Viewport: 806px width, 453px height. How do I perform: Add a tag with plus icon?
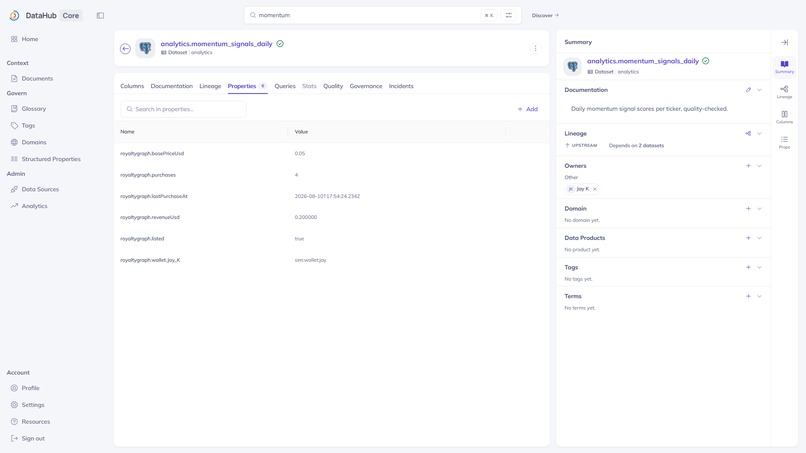[x=748, y=267]
